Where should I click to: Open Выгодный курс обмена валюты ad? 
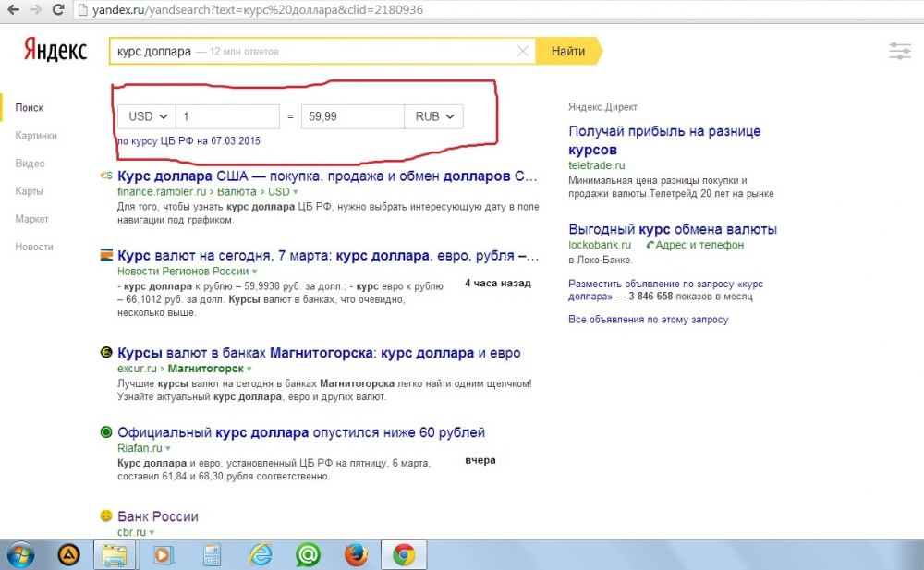[x=673, y=229]
